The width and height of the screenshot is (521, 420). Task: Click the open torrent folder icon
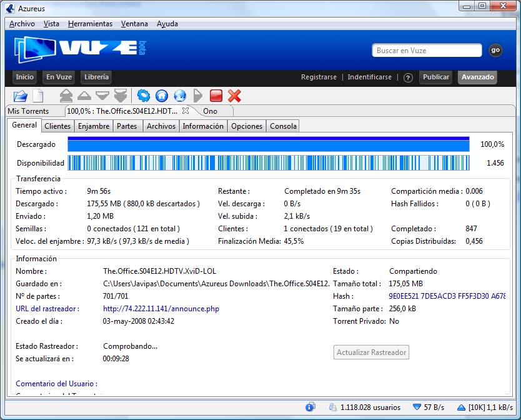click(21, 96)
